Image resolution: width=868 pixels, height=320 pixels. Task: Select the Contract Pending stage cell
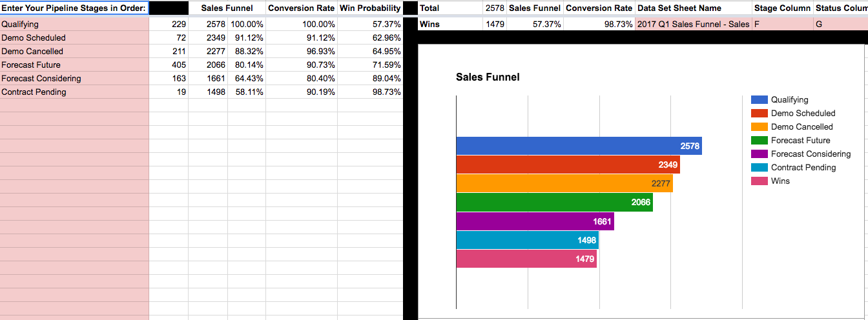74,92
